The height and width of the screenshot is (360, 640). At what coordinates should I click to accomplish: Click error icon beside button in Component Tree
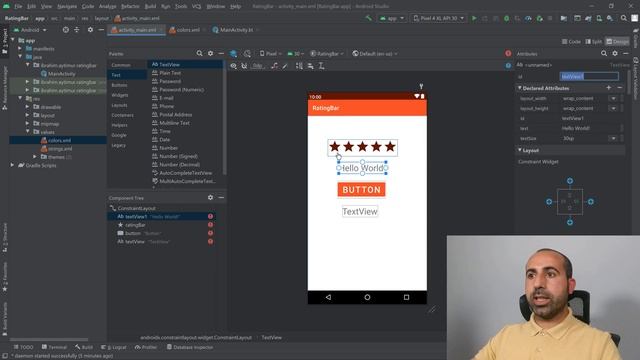210,233
